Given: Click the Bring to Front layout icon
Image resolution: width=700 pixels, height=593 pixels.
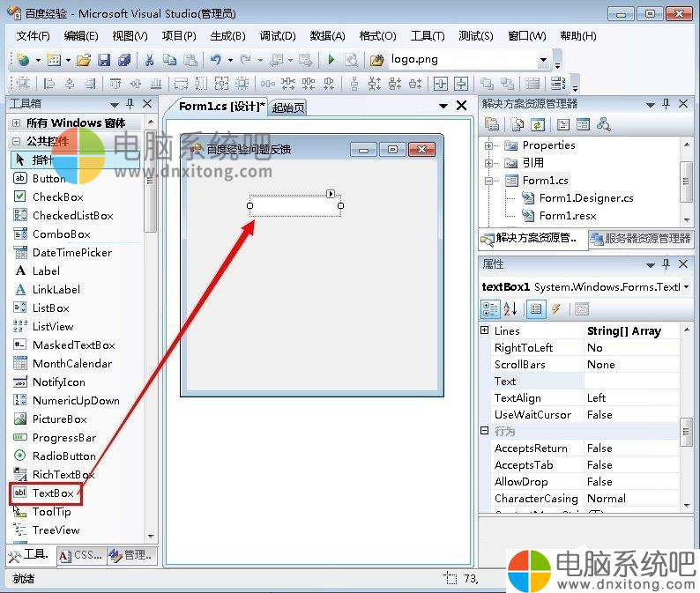Looking at the screenshot, I should coord(487,84).
